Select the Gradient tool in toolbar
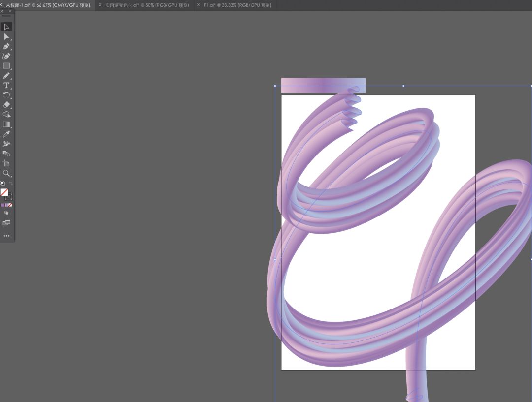Screen dimensions: 532x402 point(6,124)
